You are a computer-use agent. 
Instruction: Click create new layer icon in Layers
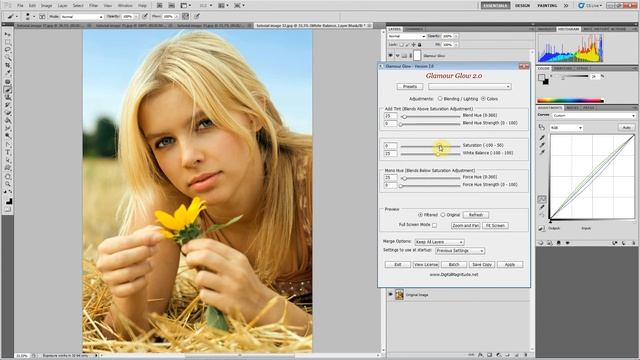(516, 355)
